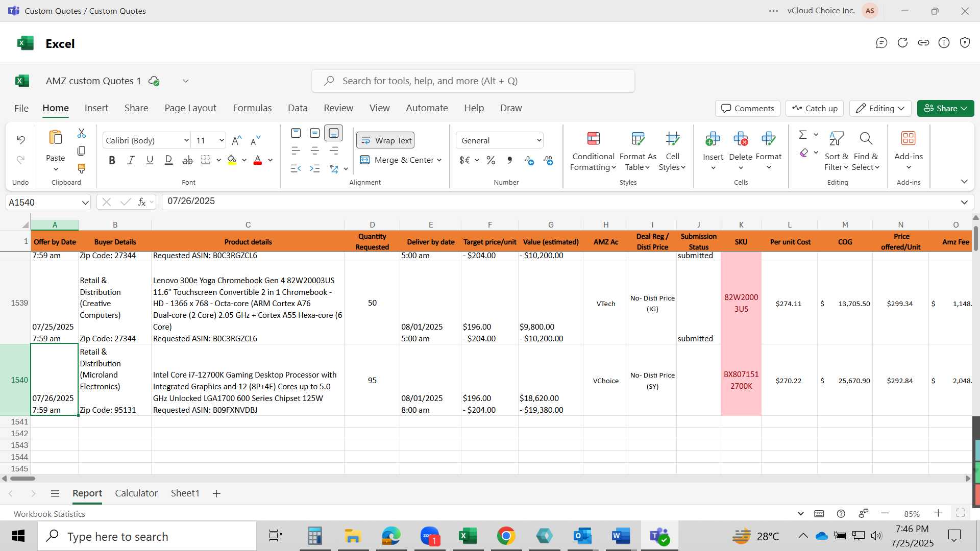
Task: Open the Teams chat conversation icon
Action: tap(881, 43)
